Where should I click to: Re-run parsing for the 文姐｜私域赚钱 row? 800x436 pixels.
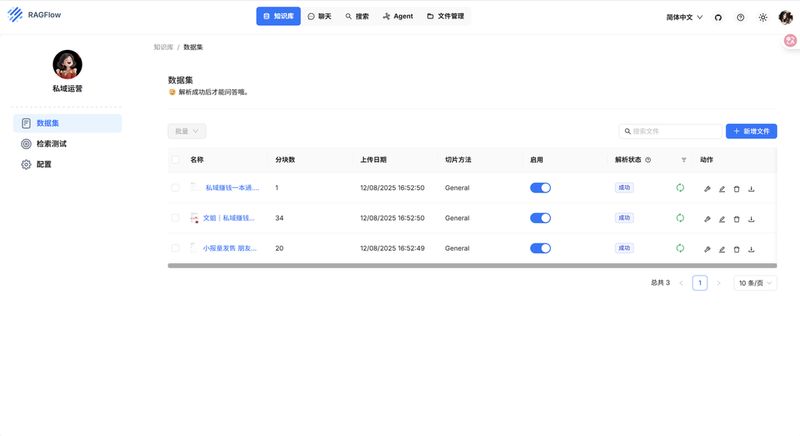[x=680, y=218]
